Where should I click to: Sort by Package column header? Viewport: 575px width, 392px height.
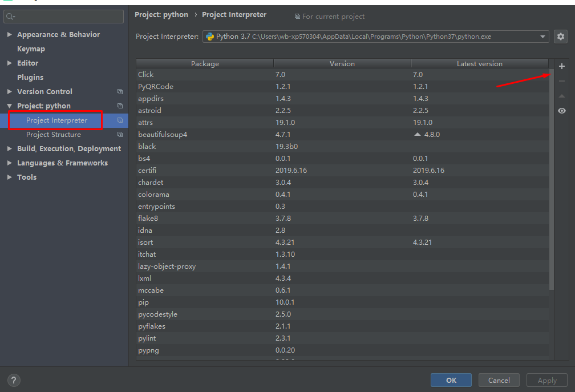point(205,63)
